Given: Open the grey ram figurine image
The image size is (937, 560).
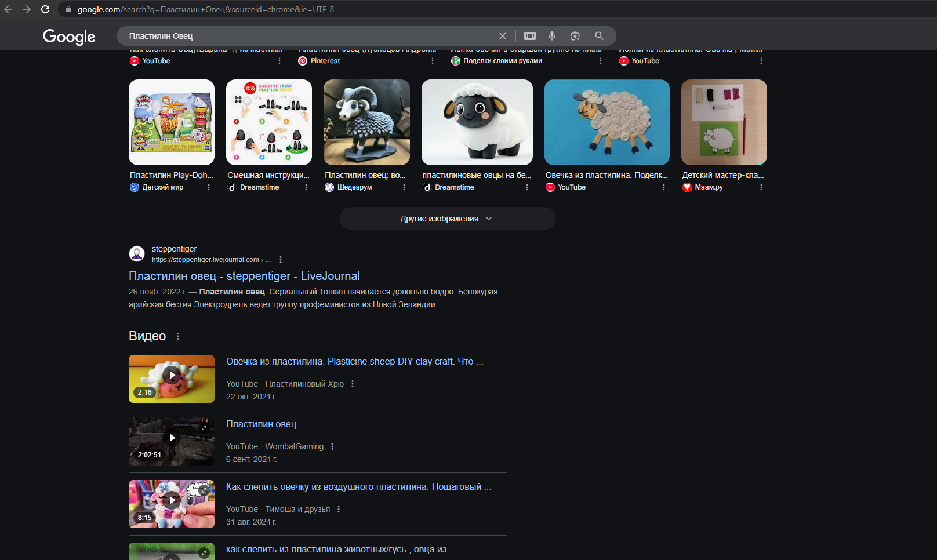Looking at the screenshot, I should tap(366, 122).
